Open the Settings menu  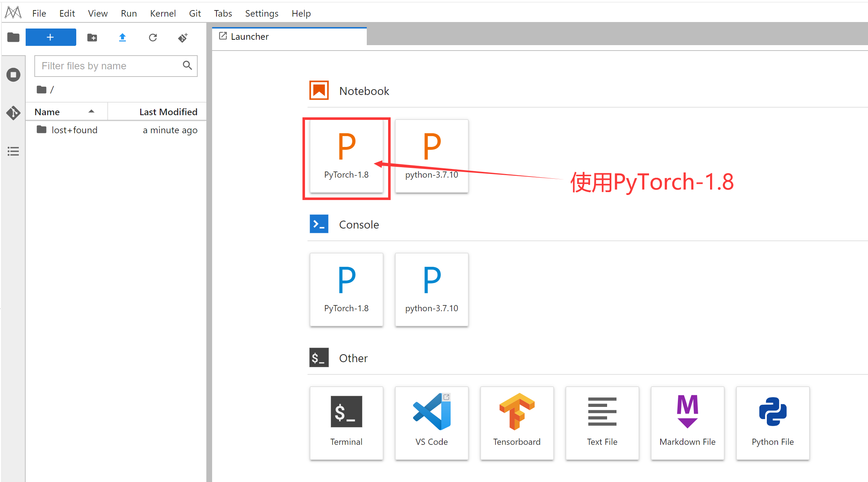262,13
